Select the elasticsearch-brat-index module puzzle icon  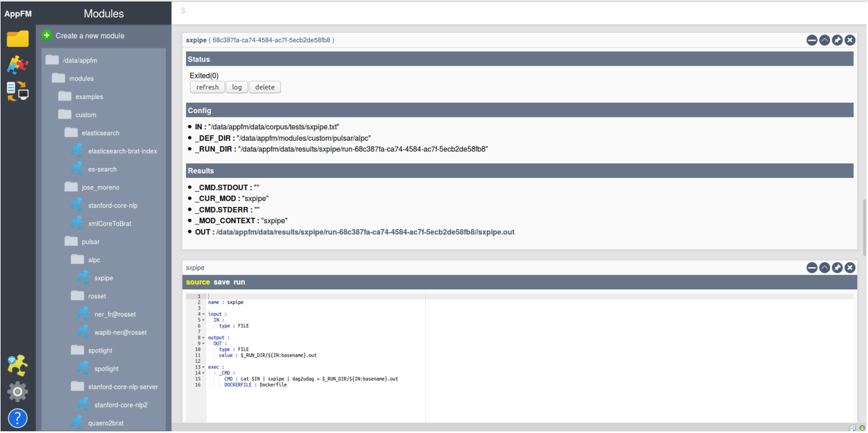(77, 150)
